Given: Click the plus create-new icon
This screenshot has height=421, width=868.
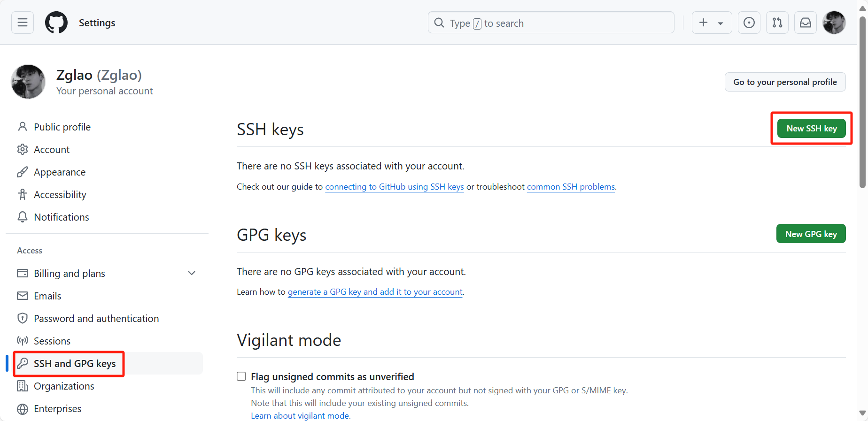Looking at the screenshot, I should [x=703, y=23].
